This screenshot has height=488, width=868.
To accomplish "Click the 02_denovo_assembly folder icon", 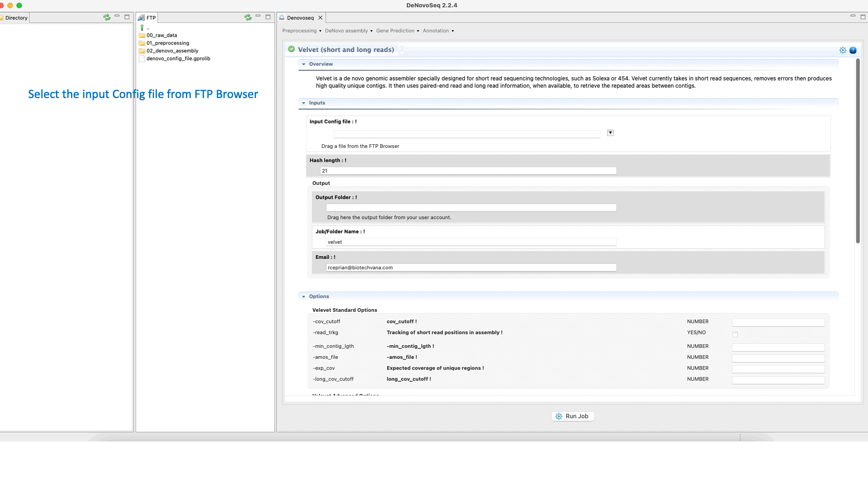I will (142, 51).
